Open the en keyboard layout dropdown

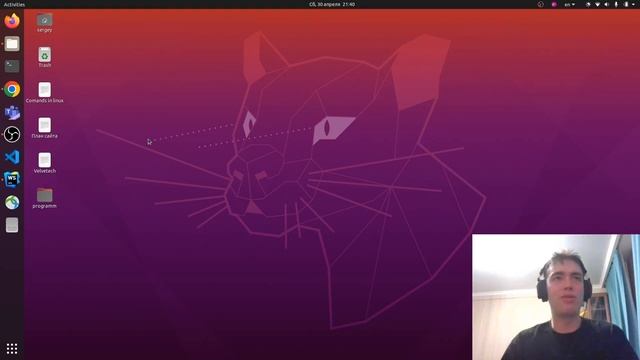coord(569,4)
